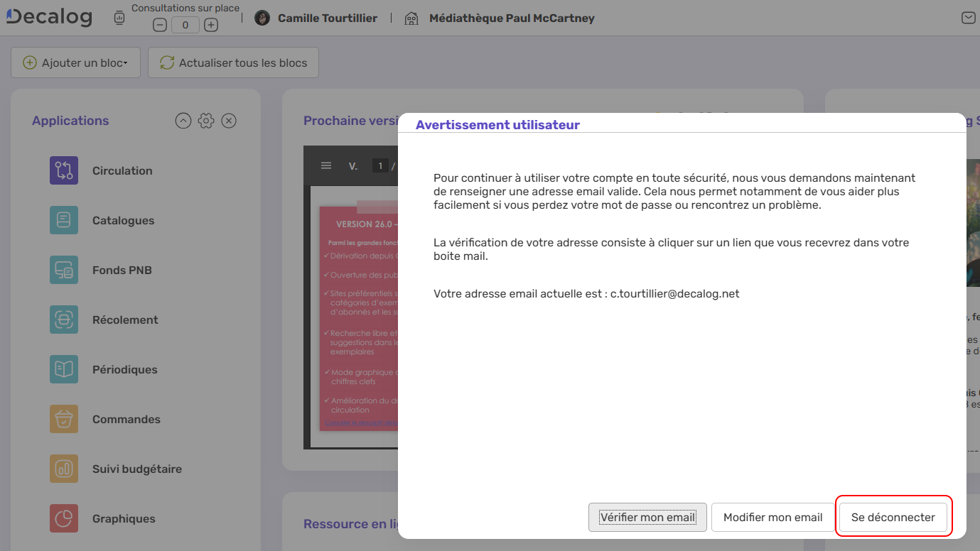Open Applications block settings gear
Screen dimensions: 980x551
(x=206, y=121)
